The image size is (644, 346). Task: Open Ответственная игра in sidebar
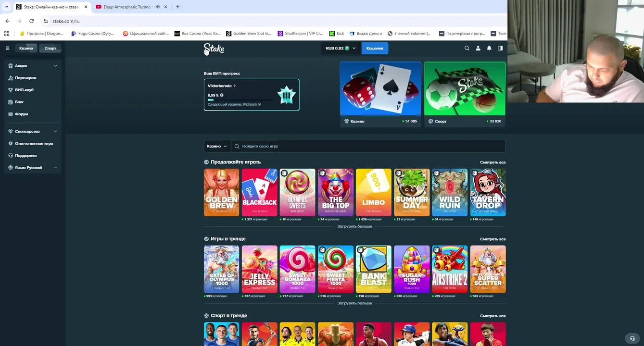[x=34, y=143]
